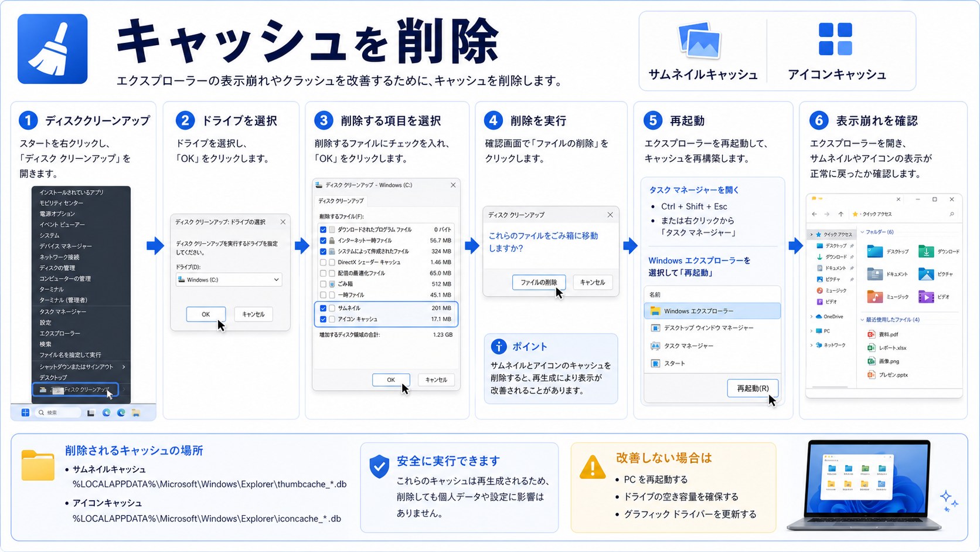This screenshot has height=552, width=980.
Task: Uncheck システムによって作成されたファイル checkbox
Action: [323, 251]
